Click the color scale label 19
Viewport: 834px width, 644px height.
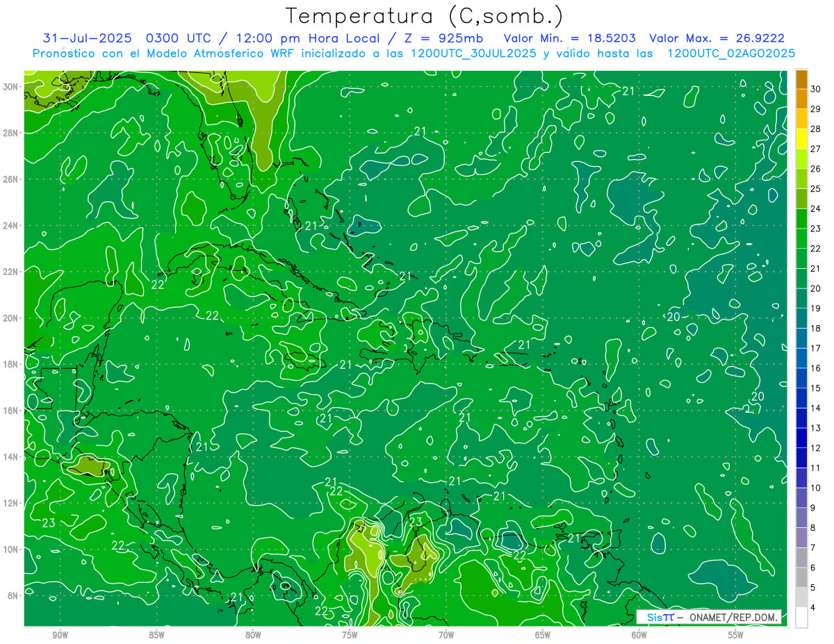pyautogui.click(x=816, y=308)
